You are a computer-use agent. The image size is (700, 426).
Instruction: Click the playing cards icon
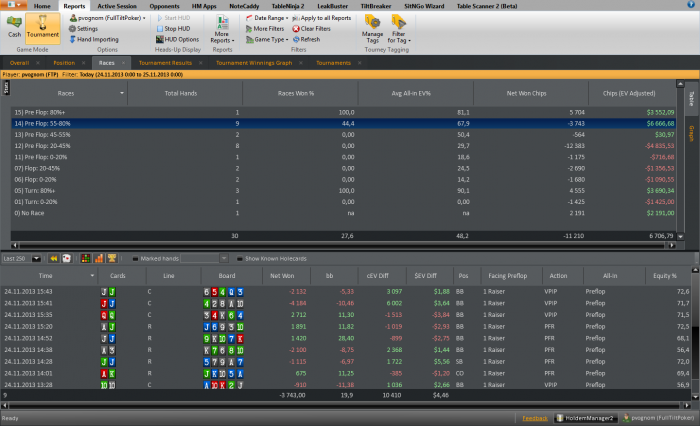67,259
